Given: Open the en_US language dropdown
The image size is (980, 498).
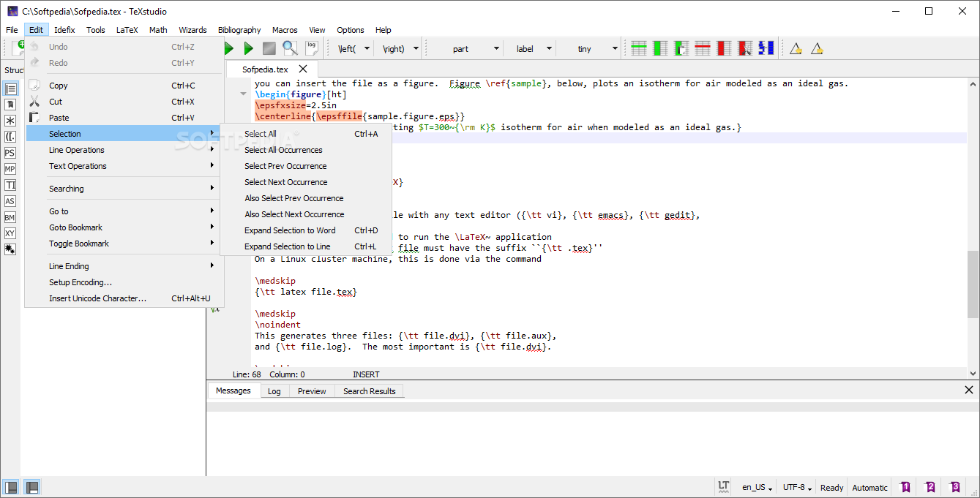Looking at the screenshot, I should click(758, 487).
